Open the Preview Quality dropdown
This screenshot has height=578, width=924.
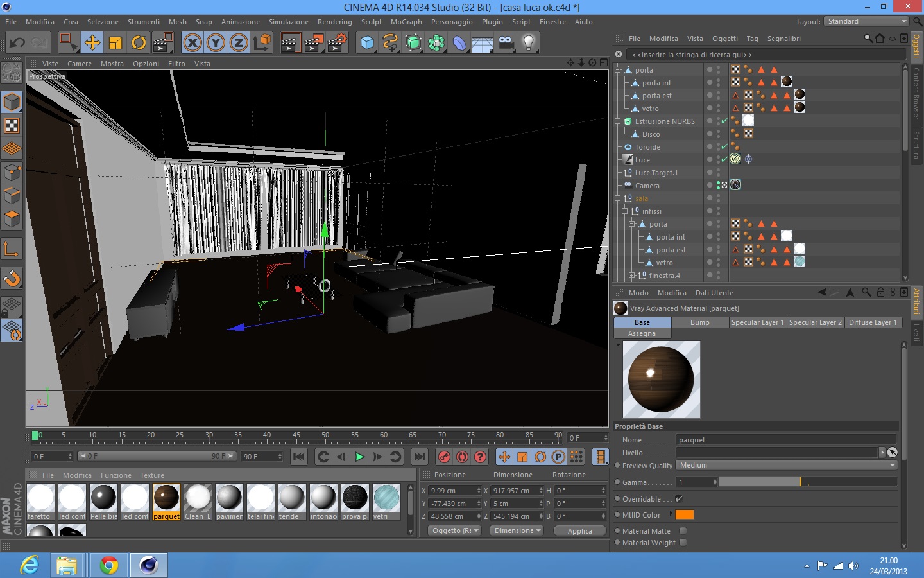(x=786, y=465)
